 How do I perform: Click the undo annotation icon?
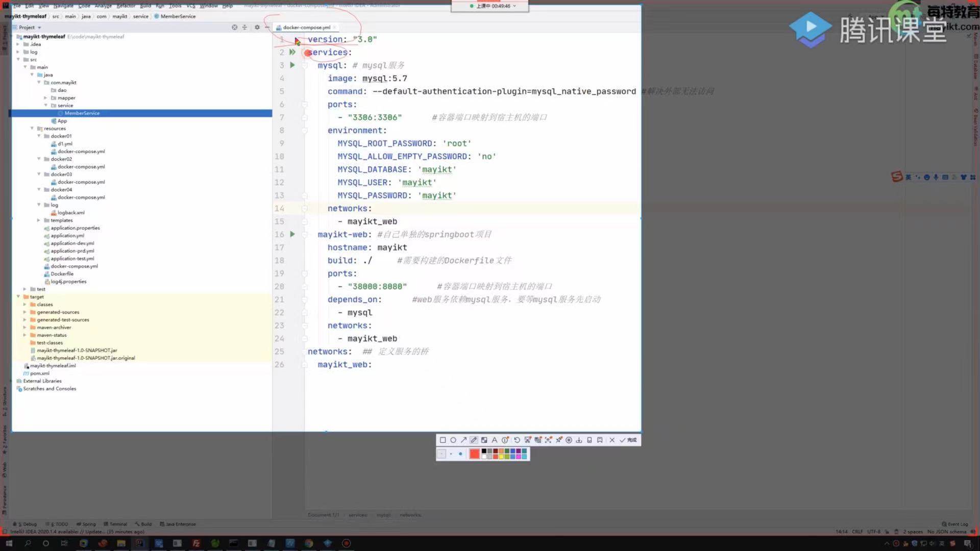[517, 440]
